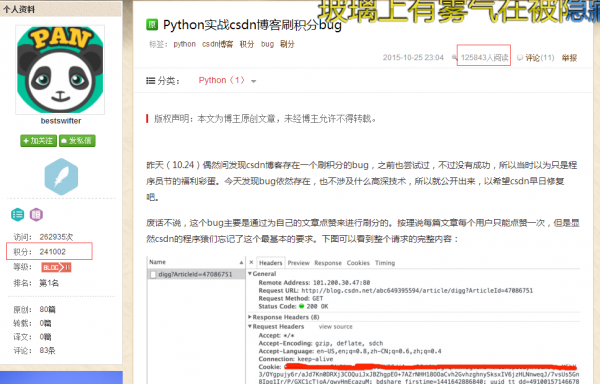Sort requests by the Name column

click(196, 262)
